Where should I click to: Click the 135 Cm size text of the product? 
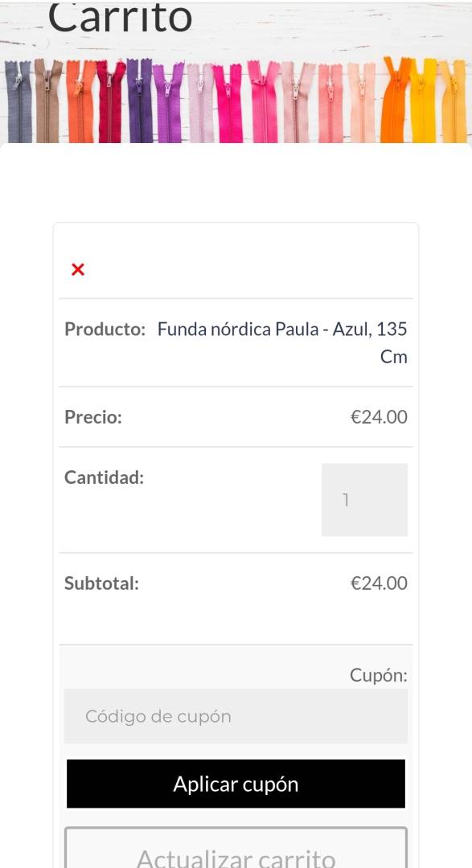tap(392, 342)
